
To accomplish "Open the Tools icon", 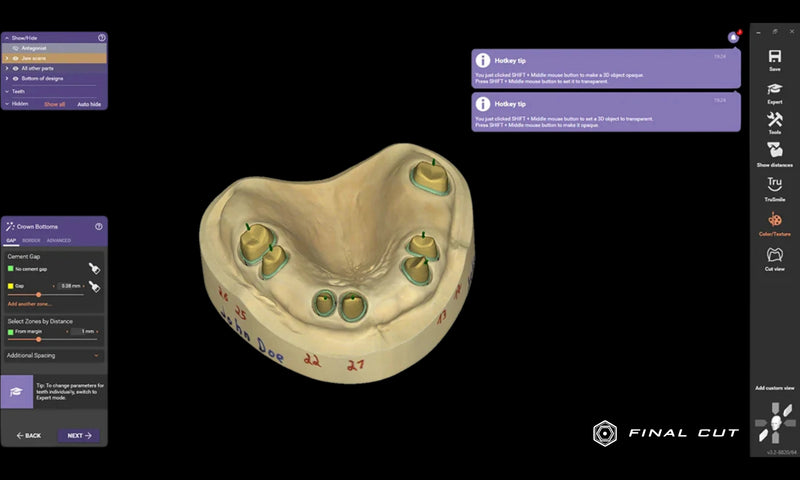I will point(774,121).
